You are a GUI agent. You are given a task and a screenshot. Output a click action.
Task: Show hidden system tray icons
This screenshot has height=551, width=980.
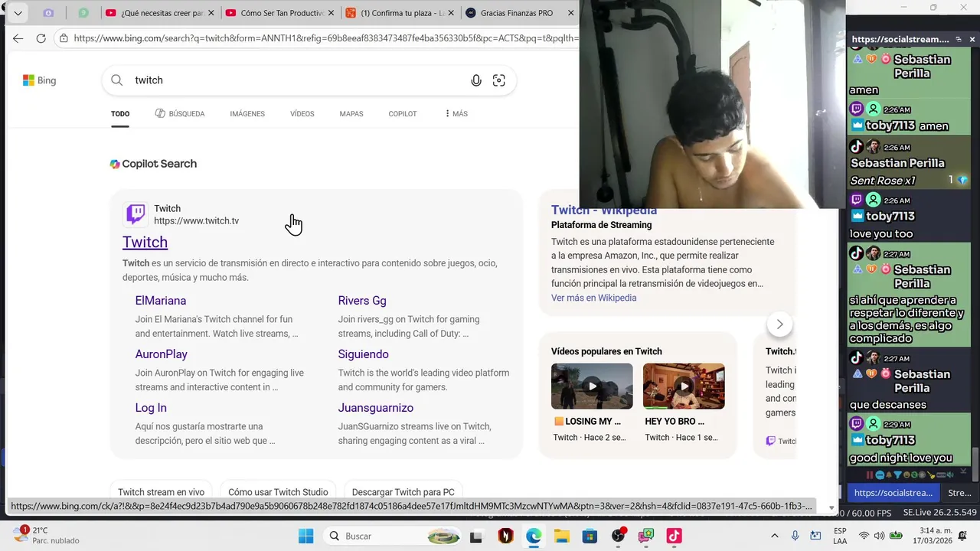click(x=774, y=536)
